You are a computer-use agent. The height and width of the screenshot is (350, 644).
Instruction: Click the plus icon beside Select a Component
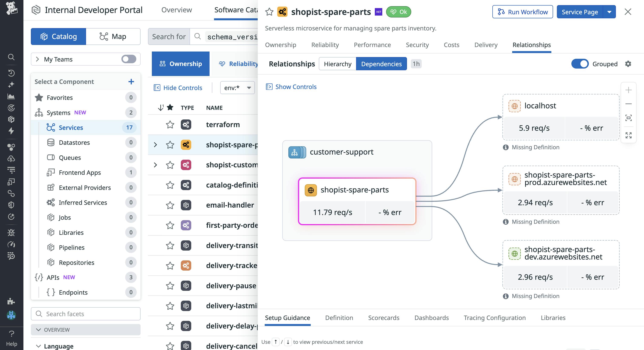pos(131,82)
